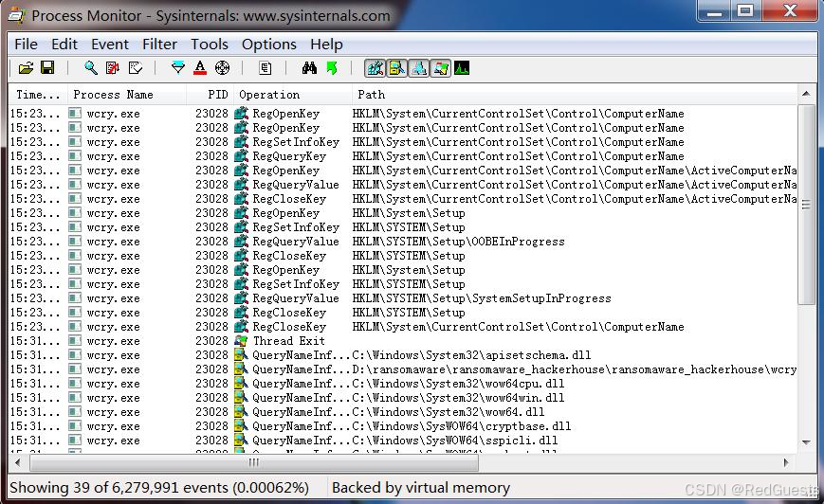
Task: Click the Process Monitor title bar icon
Action: coord(16,15)
